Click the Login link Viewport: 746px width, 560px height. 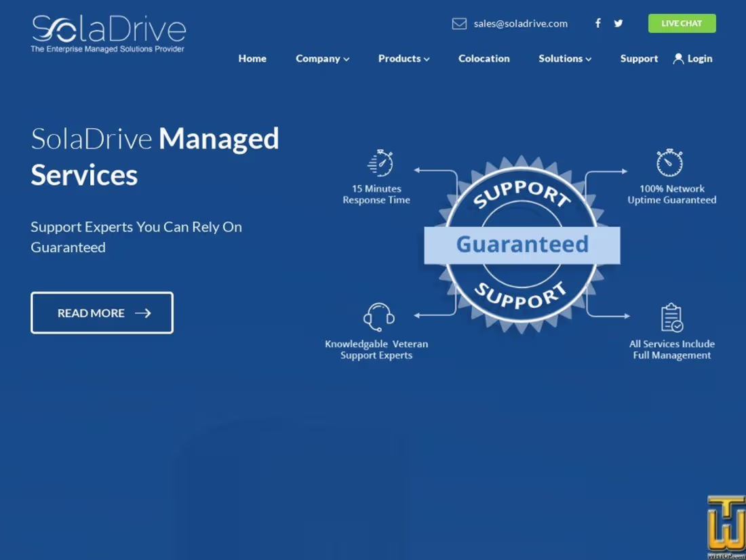pos(699,58)
